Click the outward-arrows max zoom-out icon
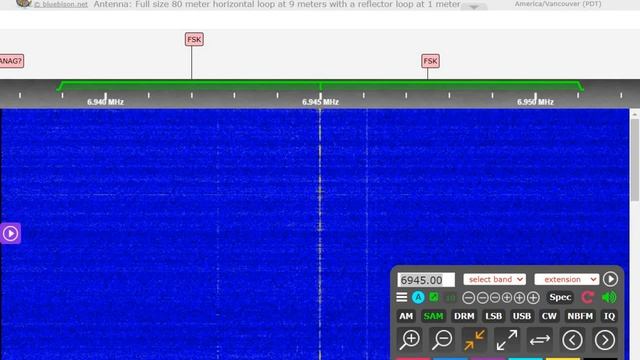Viewport: 640px width, 360px height. point(507,340)
